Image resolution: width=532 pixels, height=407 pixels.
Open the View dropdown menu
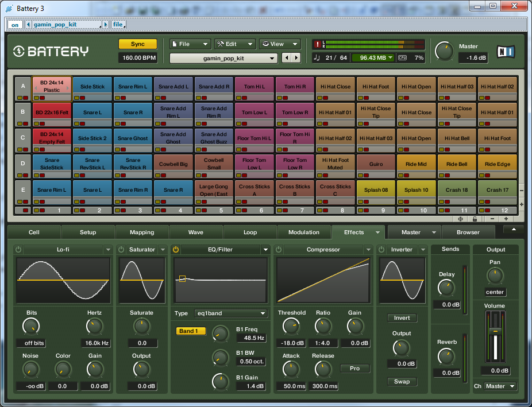click(280, 44)
